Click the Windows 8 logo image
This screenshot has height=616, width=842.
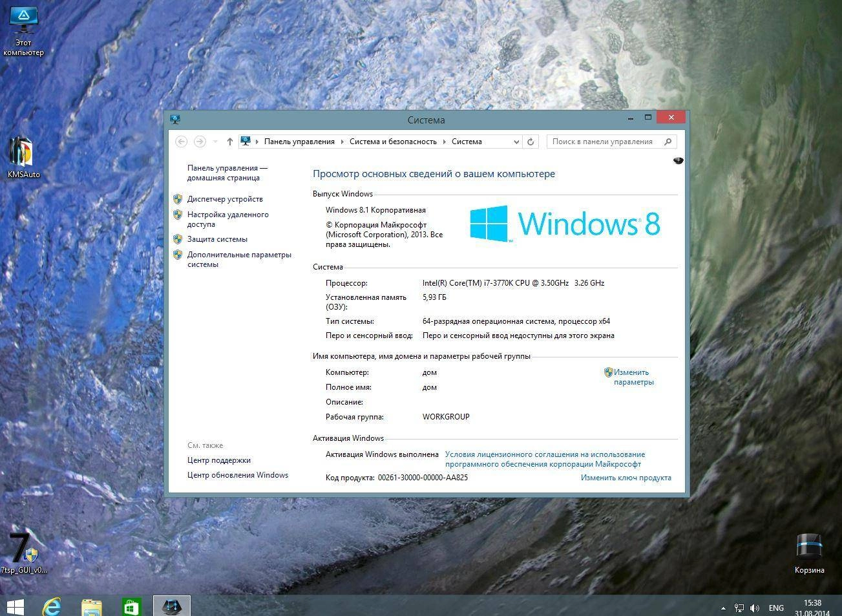(x=565, y=224)
